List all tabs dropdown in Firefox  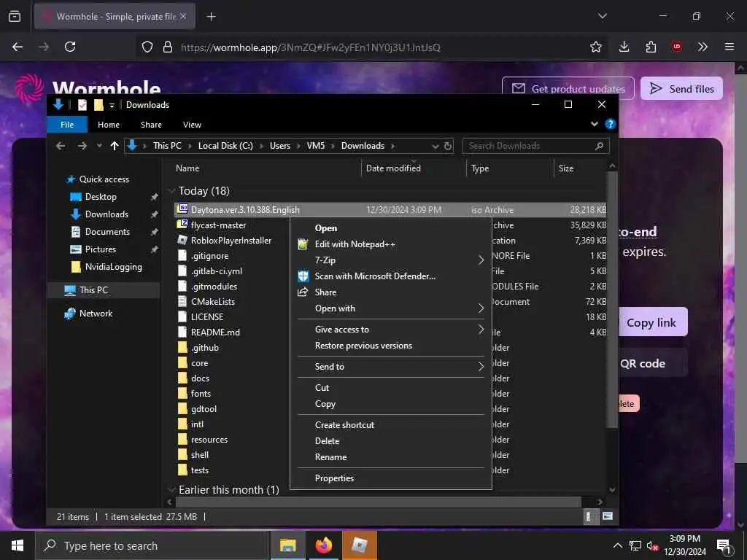click(x=602, y=16)
